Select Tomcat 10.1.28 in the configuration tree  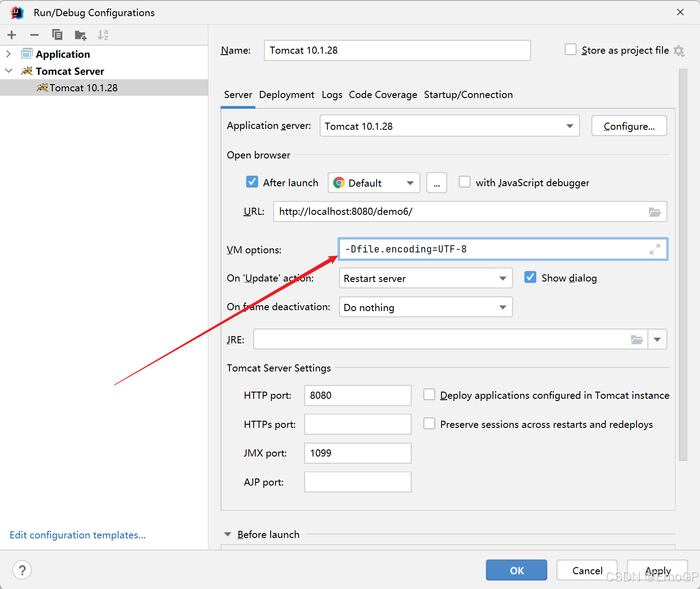point(104,88)
